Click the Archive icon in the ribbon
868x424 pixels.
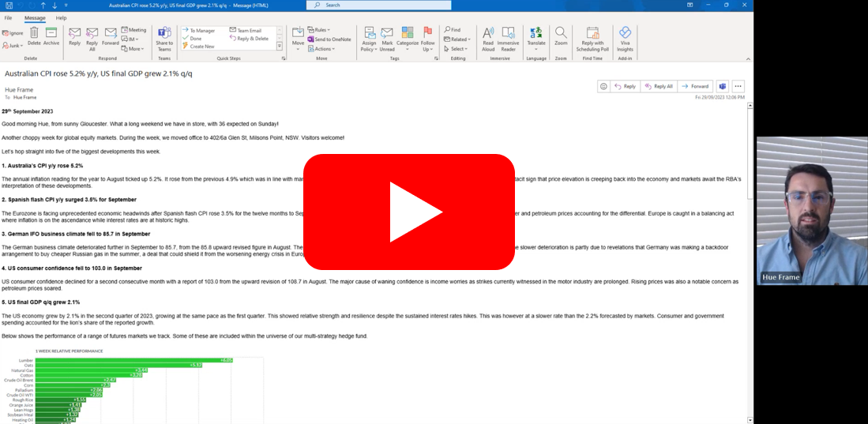point(51,36)
